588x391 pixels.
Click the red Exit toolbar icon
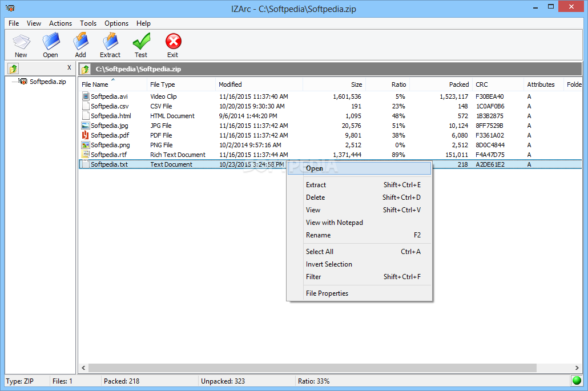pos(173,41)
